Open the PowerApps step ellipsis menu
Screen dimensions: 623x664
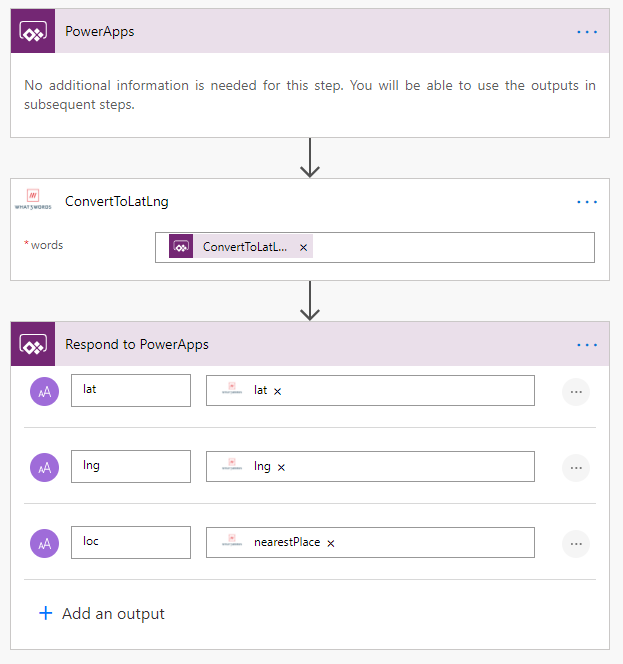pos(587,32)
